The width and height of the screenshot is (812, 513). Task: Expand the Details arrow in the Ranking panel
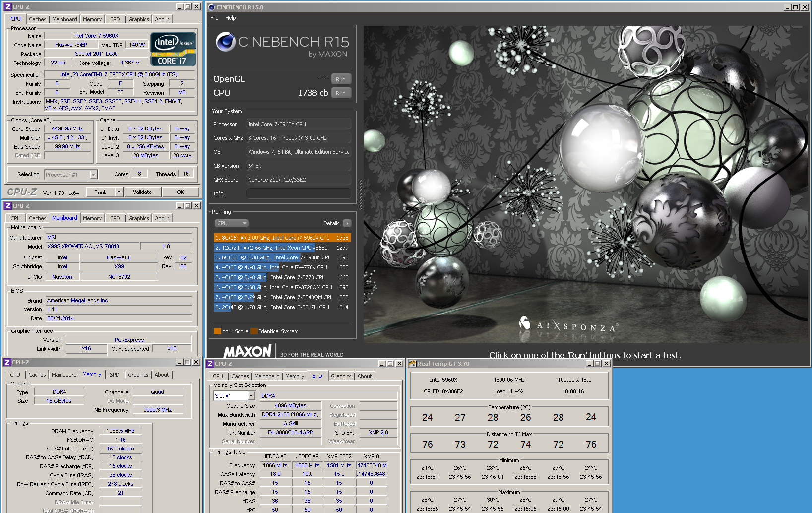pyautogui.click(x=347, y=223)
